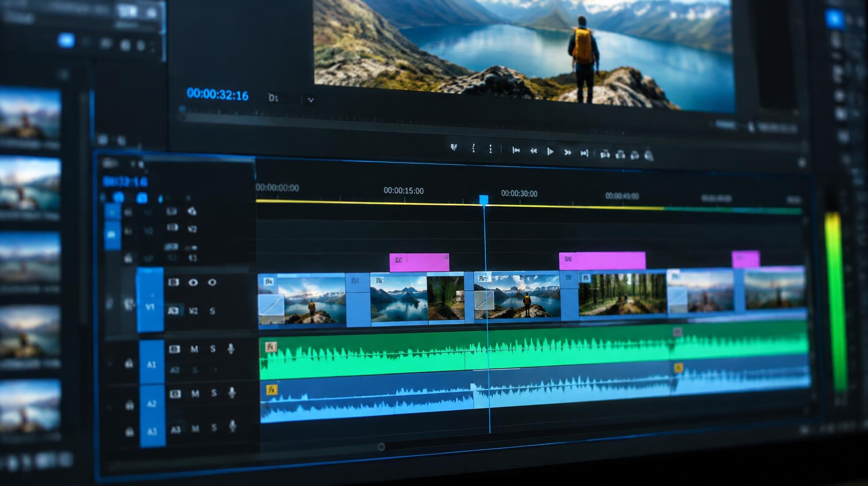Viewport: 868px width, 486px height.
Task: Click the Extract icon in transport bar
Action: [x=620, y=155]
